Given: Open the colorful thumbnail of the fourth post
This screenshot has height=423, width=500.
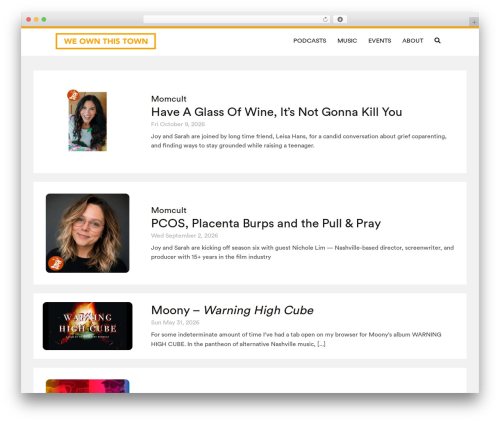Looking at the screenshot, I should 87,386.
